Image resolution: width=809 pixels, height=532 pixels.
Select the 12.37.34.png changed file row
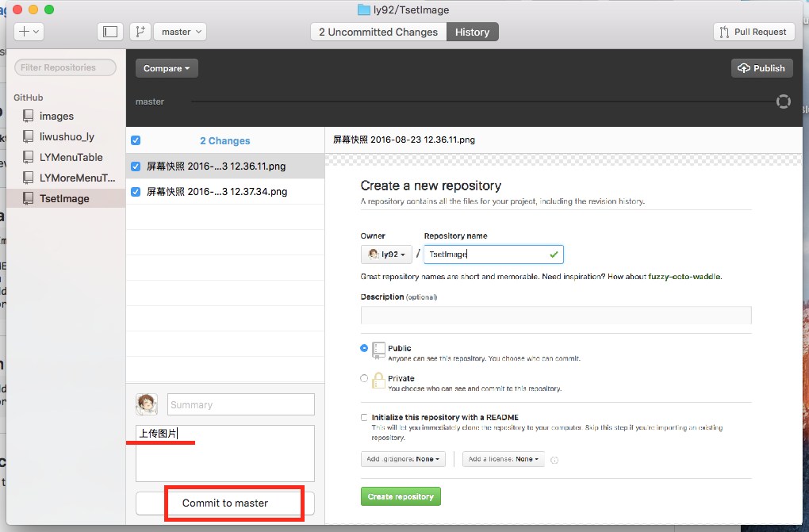pyautogui.click(x=225, y=191)
